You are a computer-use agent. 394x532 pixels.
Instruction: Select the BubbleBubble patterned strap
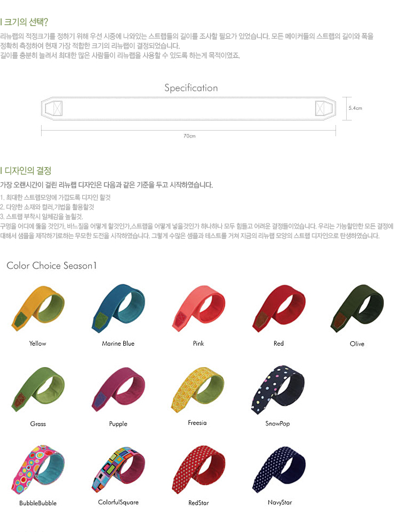click(38, 470)
